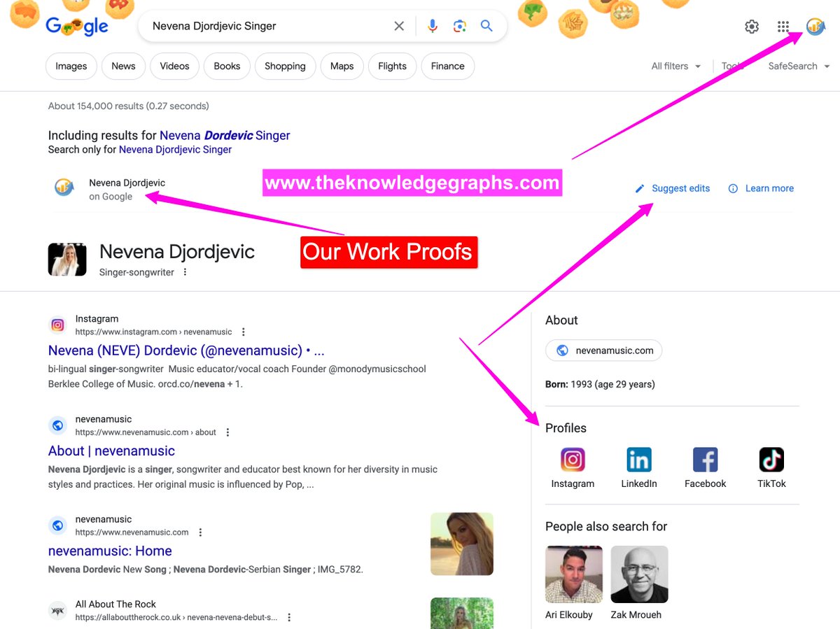Viewport: 840px width, 629px height.
Task: Click the Born: 1993 (age 29 years) text
Action: pos(600,385)
